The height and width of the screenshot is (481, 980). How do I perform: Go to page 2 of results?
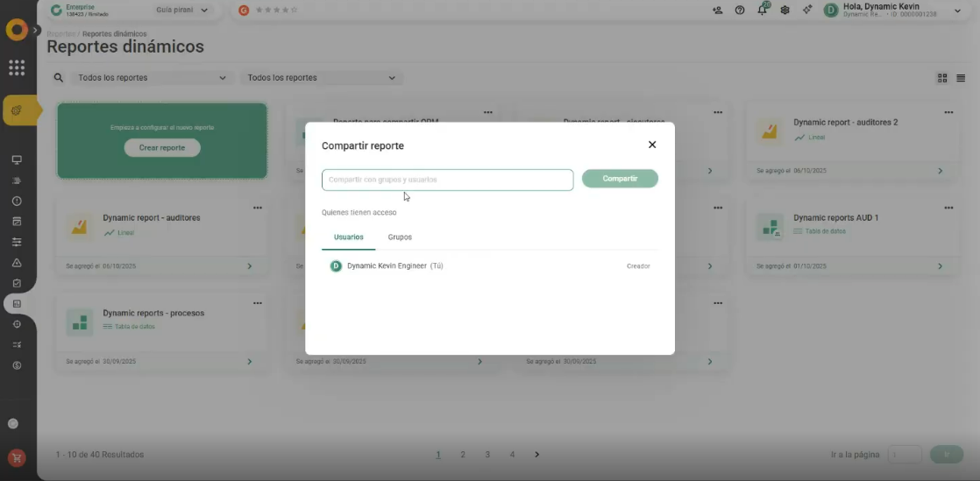[x=463, y=455]
